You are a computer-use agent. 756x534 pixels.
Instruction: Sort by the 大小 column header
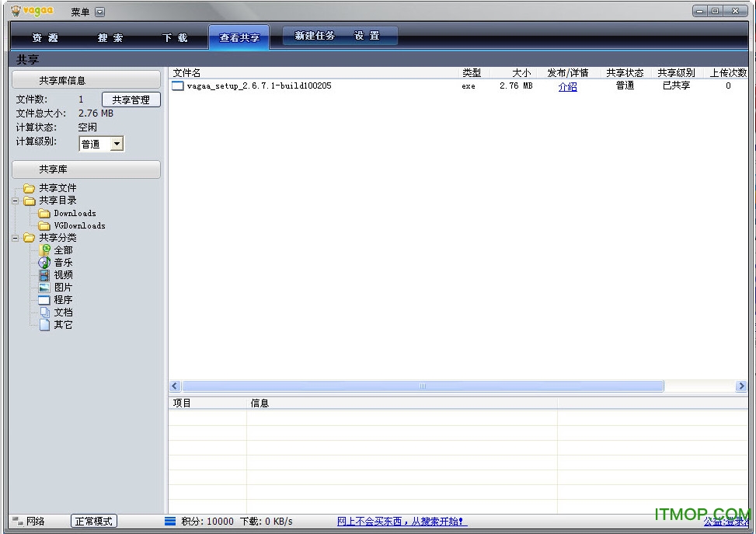coord(513,73)
